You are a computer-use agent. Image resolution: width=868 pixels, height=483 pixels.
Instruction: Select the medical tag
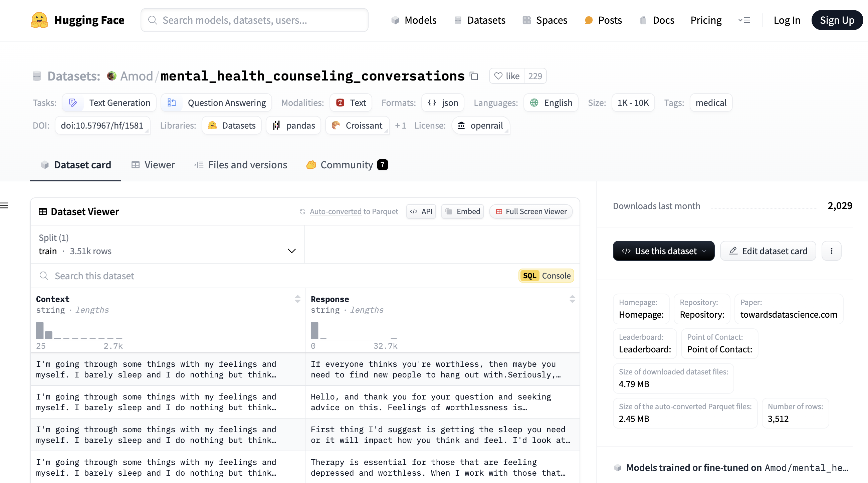tap(711, 103)
